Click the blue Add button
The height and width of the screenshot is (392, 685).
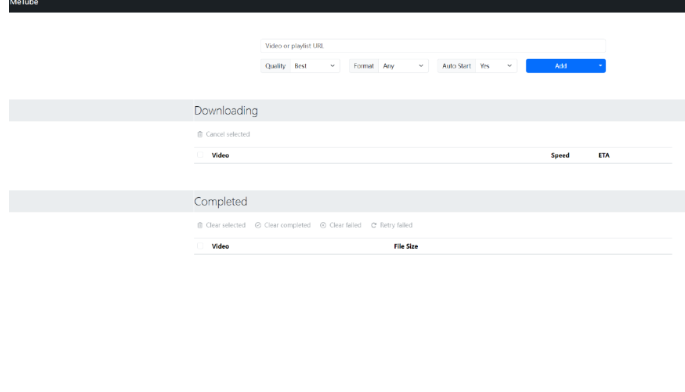[x=560, y=66]
